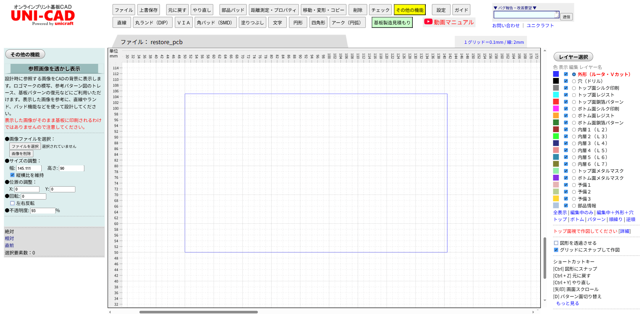Select the 丸ランド (DIP) pad tool
The width and height of the screenshot is (644, 314).
(152, 23)
